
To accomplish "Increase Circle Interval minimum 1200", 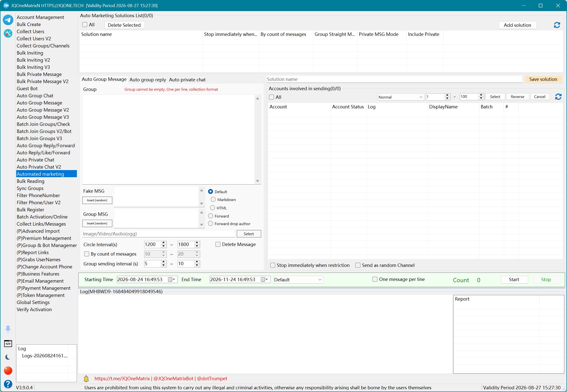I will click(164, 243).
